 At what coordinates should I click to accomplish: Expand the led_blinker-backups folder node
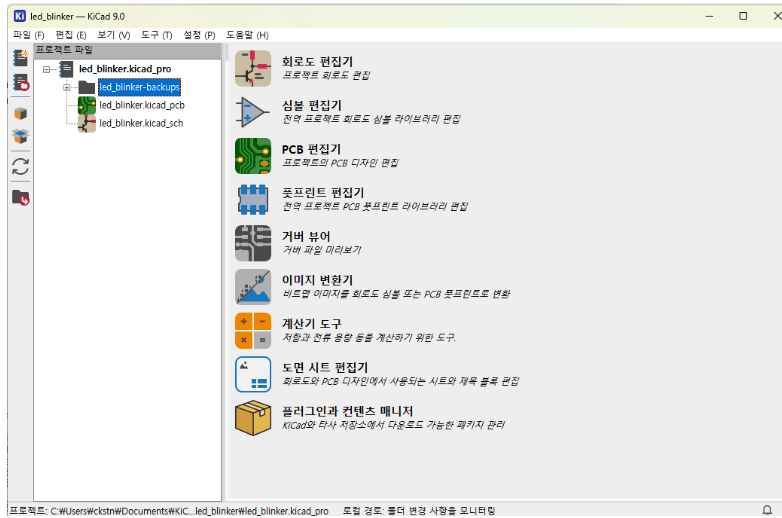pos(66,87)
